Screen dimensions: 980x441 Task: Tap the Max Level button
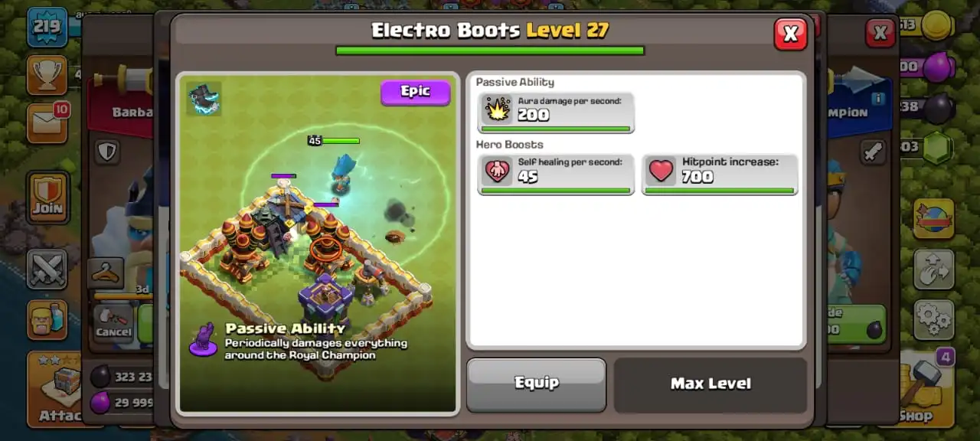tap(710, 384)
